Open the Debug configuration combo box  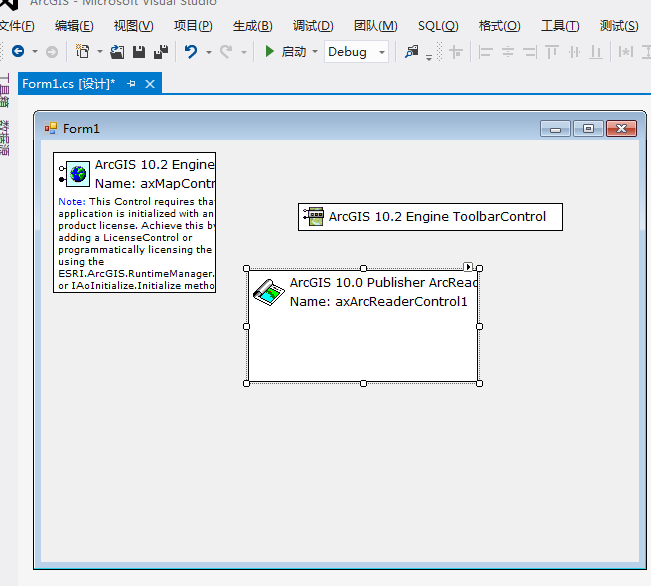356,52
